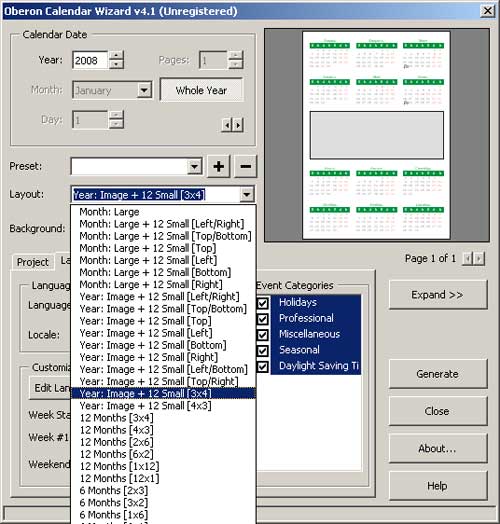Choose 6 Months [1x6] layout
This screenshot has height=524, width=500.
click(163, 515)
